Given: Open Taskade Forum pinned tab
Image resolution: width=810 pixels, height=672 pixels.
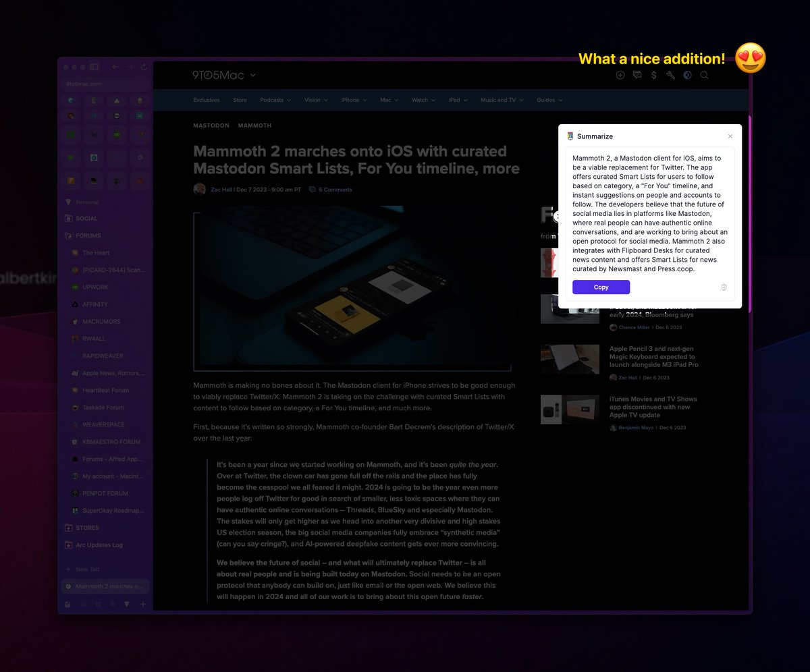Looking at the screenshot, I should point(103,408).
